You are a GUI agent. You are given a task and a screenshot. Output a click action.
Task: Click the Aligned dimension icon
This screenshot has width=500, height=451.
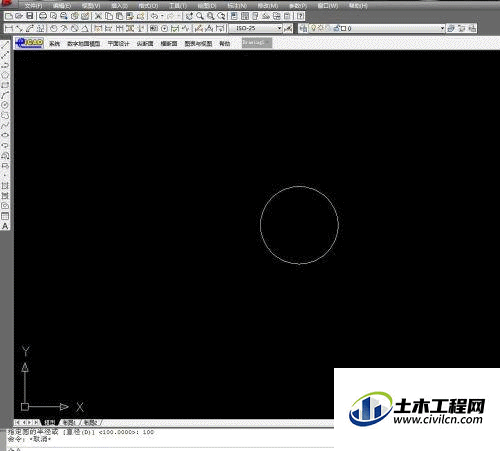(x=19, y=28)
